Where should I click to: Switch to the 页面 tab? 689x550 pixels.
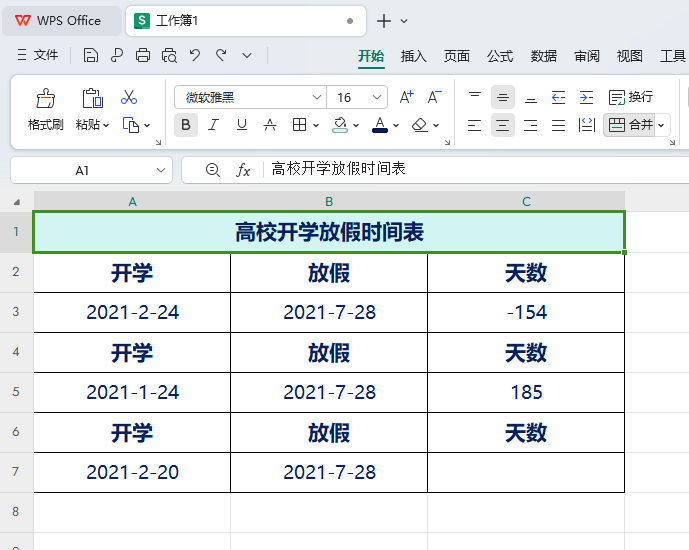pos(457,56)
